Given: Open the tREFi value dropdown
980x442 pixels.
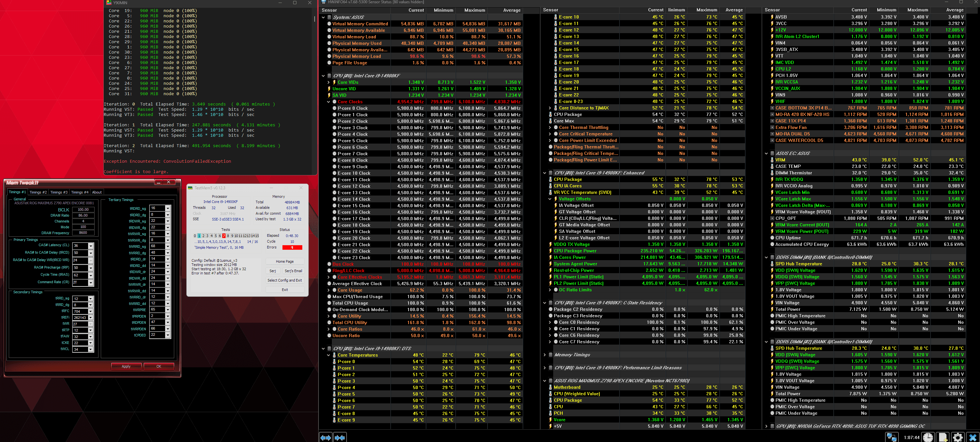Looking at the screenshot, I should 91,318.
